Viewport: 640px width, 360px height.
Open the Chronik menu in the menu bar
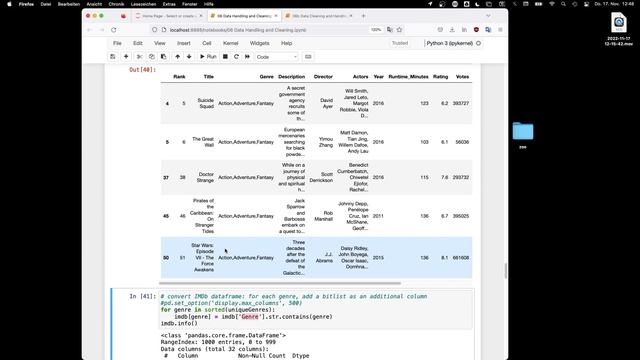click(116, 4)
